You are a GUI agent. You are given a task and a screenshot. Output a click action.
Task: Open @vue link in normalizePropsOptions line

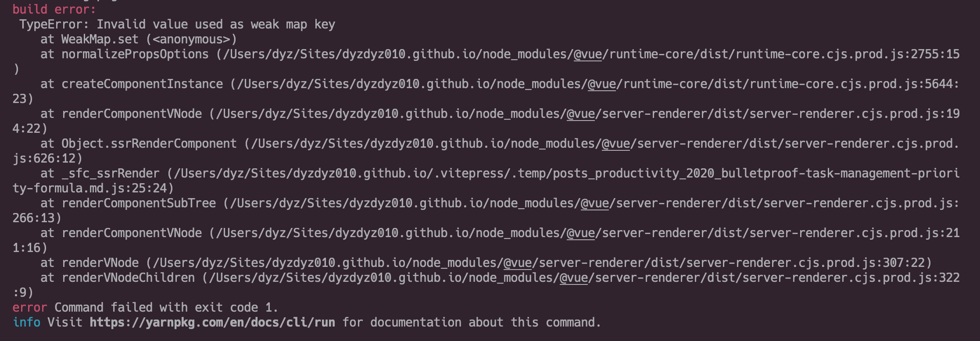point(587,54)
